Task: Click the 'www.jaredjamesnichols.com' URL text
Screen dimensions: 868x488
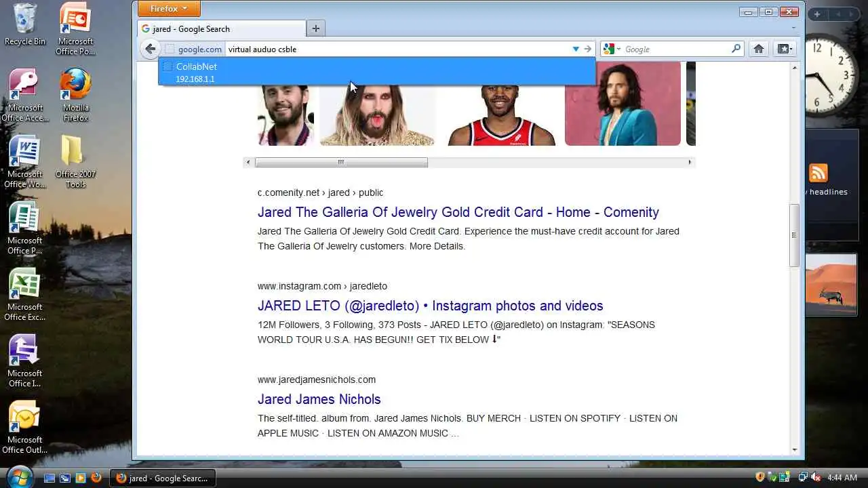Action: [x=316, y=380]
